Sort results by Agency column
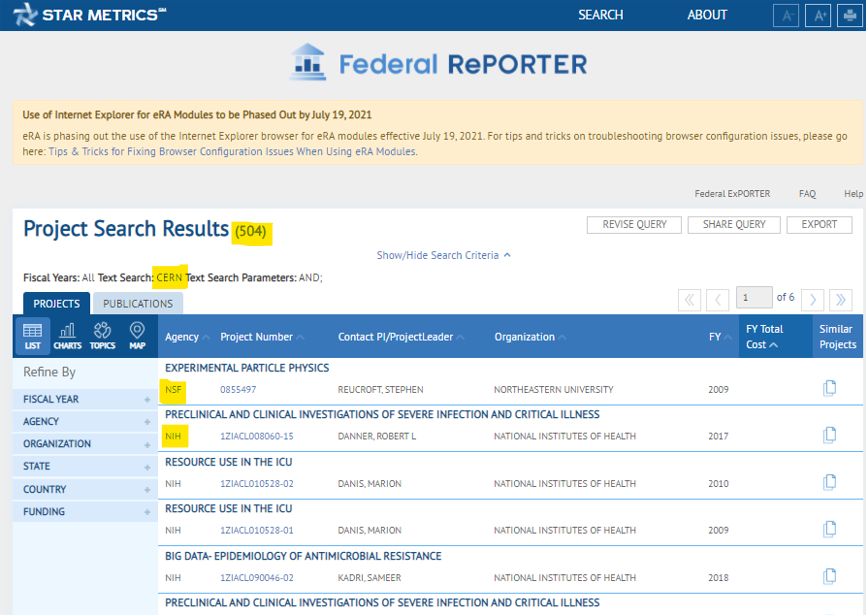This screenshot has height=615, width=866. 187,337
